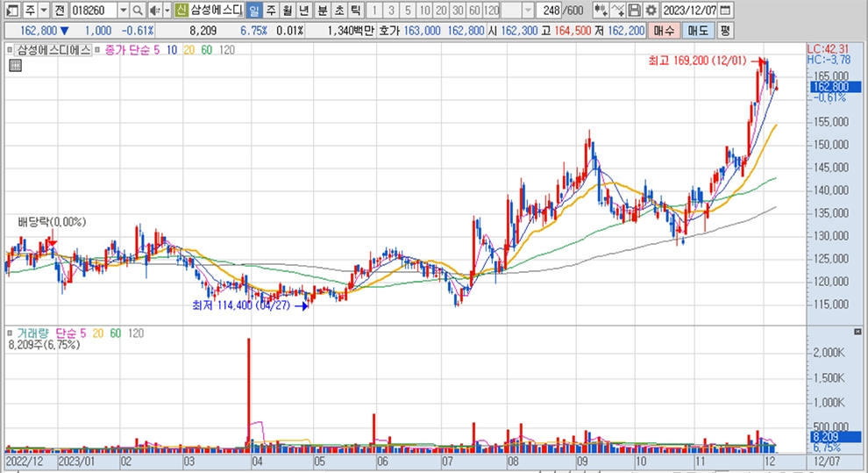This screenshot has width=868, height=473.
Task: Click the stock code field 018260
Action: point(93,10)
